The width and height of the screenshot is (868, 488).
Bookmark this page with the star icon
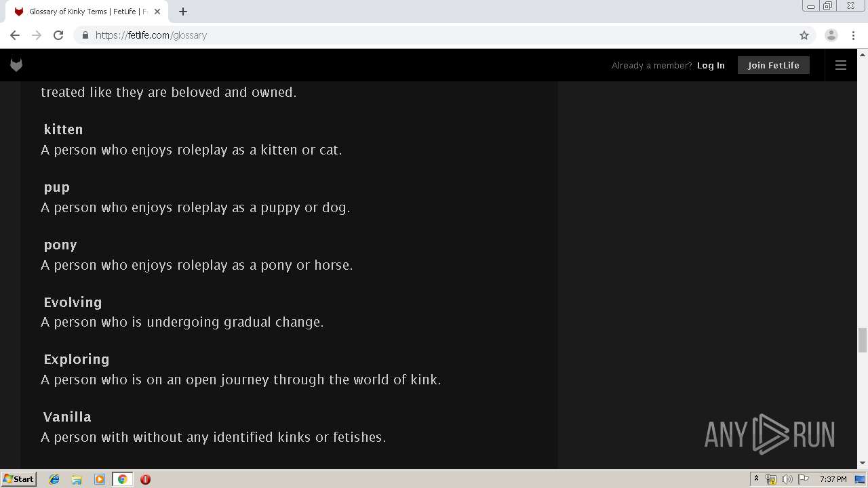coord(804,35)
